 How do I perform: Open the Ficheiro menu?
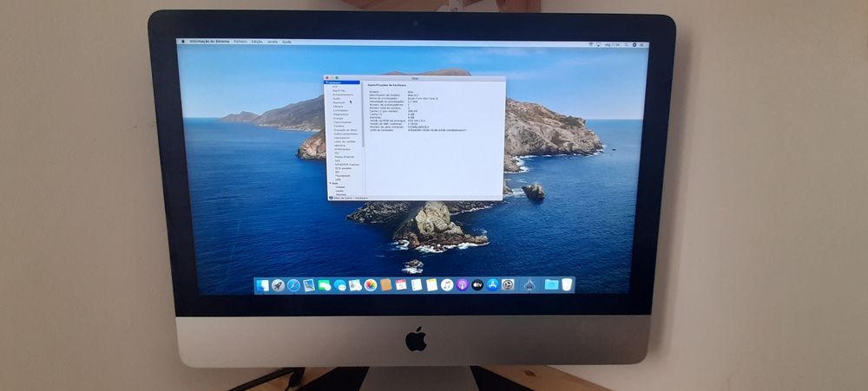(x=240, y=42)
